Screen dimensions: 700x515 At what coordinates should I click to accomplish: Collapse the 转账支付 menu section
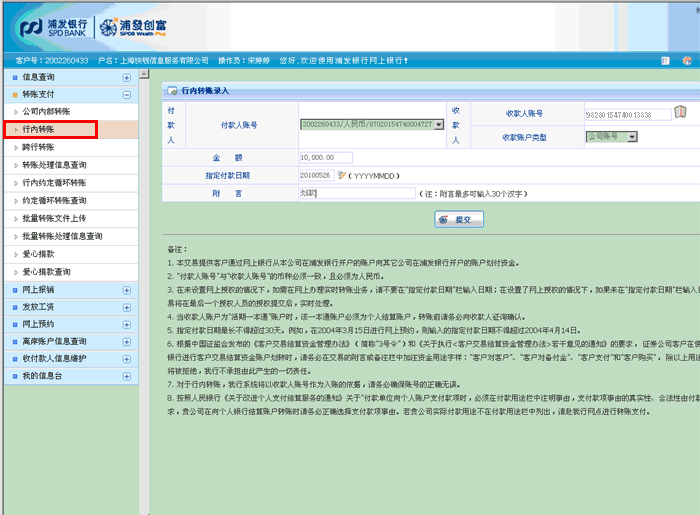pos(127,95)
